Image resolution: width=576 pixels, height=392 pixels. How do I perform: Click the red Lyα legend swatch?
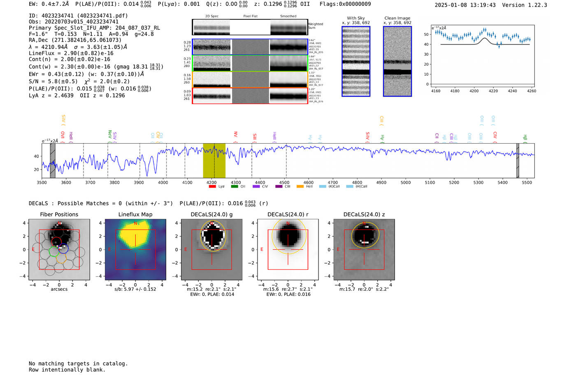coord(212,186)
